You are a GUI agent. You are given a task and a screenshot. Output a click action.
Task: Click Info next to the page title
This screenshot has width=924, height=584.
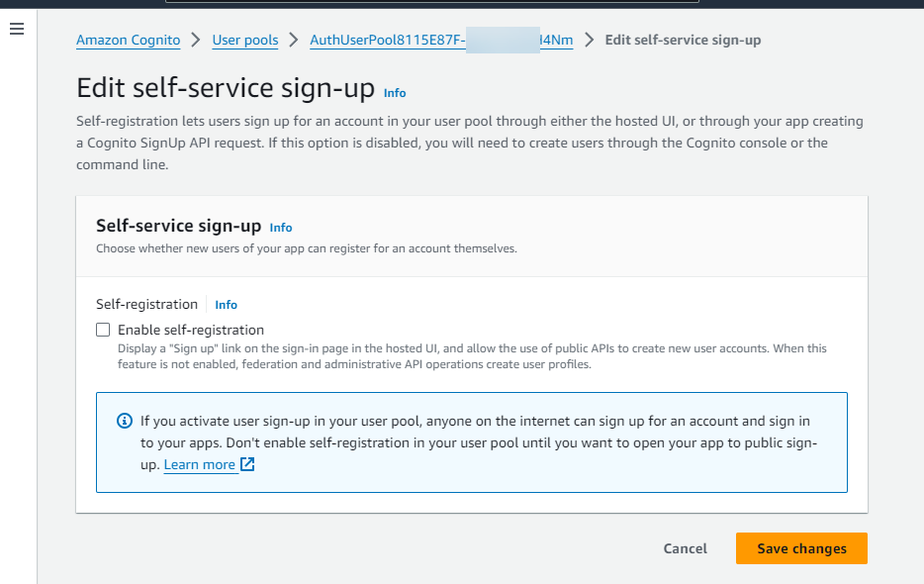[395, 93]
